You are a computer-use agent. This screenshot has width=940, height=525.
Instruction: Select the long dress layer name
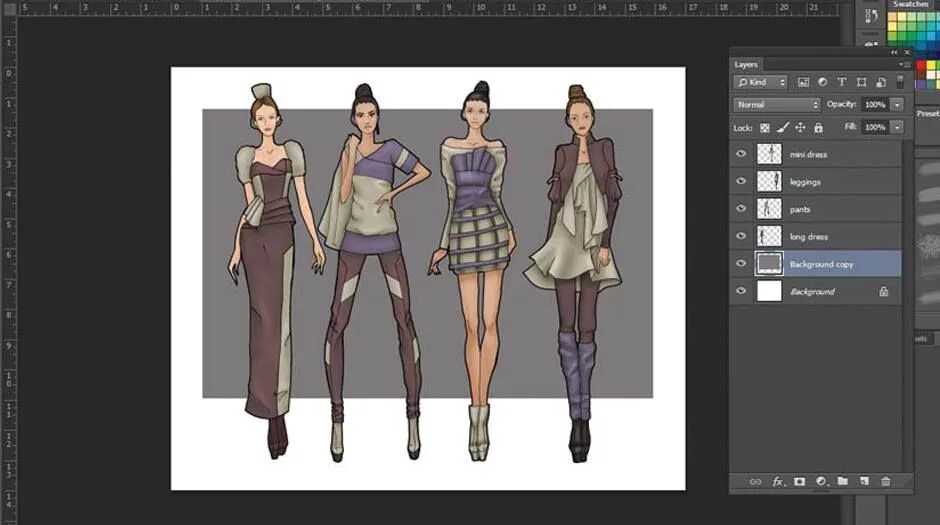pyautogui.click(x=809, y=237)
